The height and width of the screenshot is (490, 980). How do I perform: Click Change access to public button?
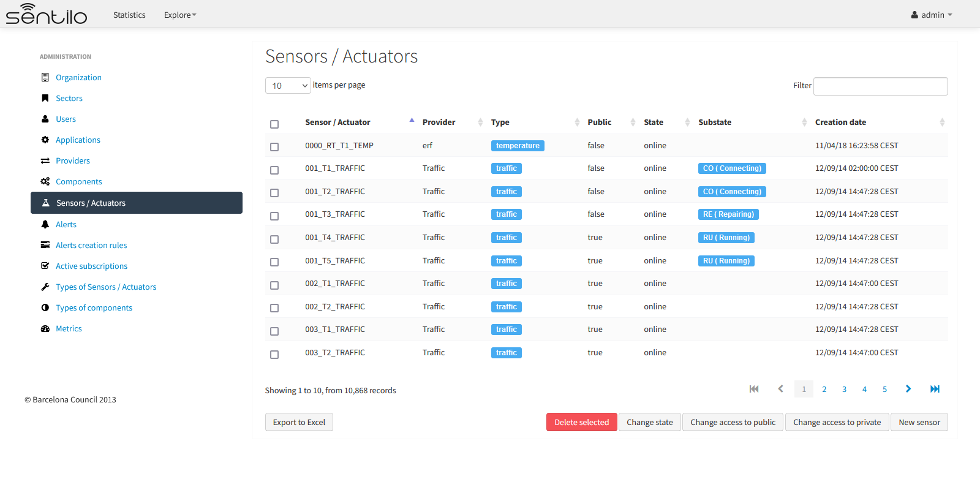pos(733,422)
